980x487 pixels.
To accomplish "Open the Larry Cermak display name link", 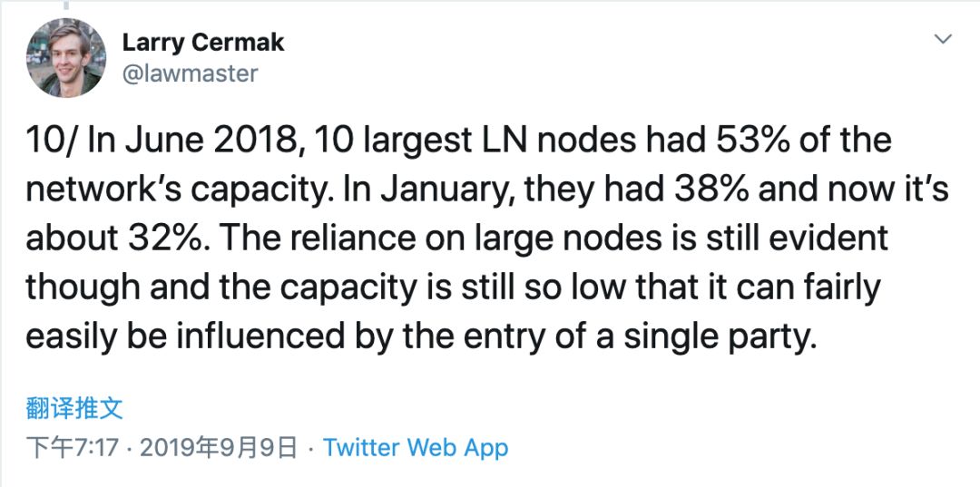I will point(203,43).
